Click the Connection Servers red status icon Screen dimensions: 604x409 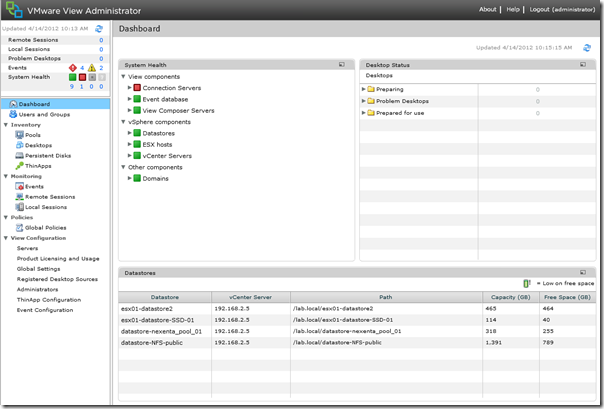point(137,88)
